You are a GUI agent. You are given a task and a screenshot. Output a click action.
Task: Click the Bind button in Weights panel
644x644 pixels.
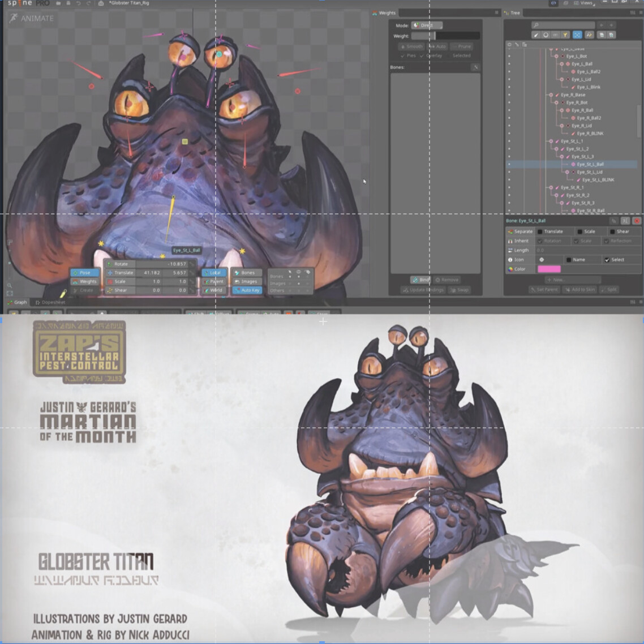(421, 280)
